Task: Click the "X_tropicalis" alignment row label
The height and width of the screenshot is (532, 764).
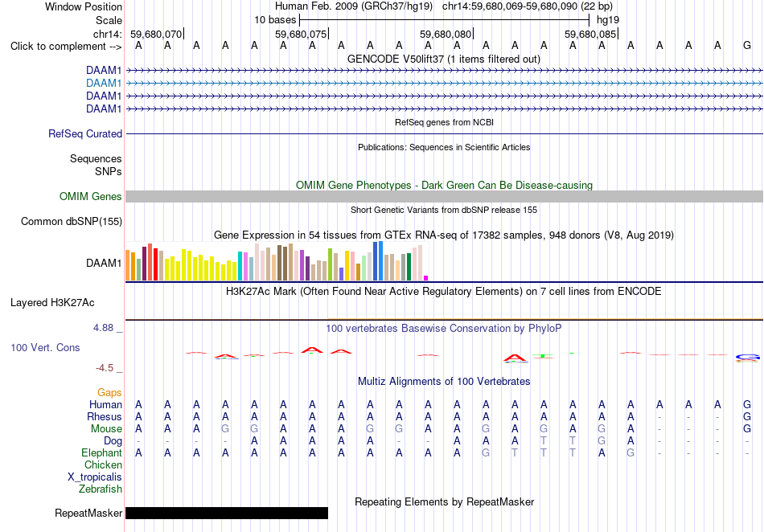Action: (x=95, y=477)
